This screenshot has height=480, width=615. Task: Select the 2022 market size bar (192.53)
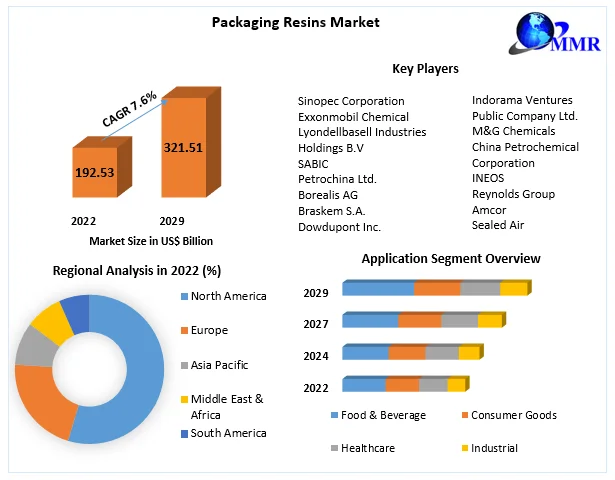pyautogui.click(x=96, y=173)
